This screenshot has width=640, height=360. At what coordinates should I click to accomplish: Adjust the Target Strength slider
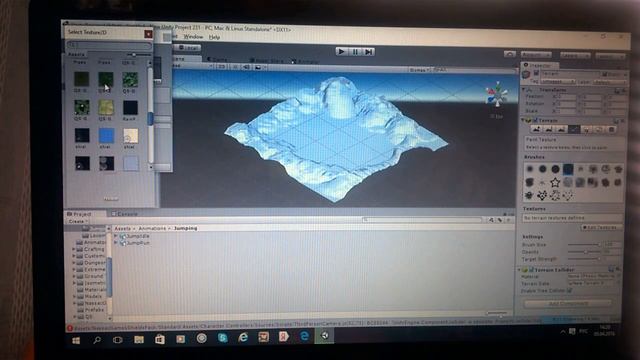[584, 259]
